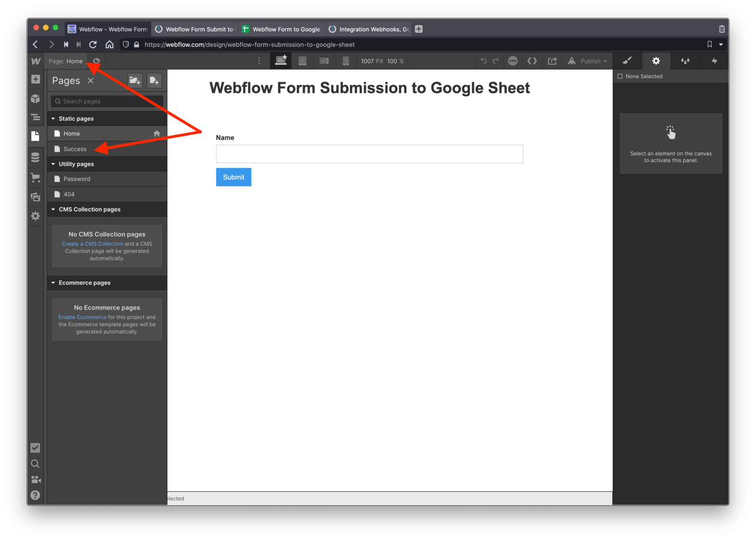Toggle preview mode eye icon

[96, 61]
